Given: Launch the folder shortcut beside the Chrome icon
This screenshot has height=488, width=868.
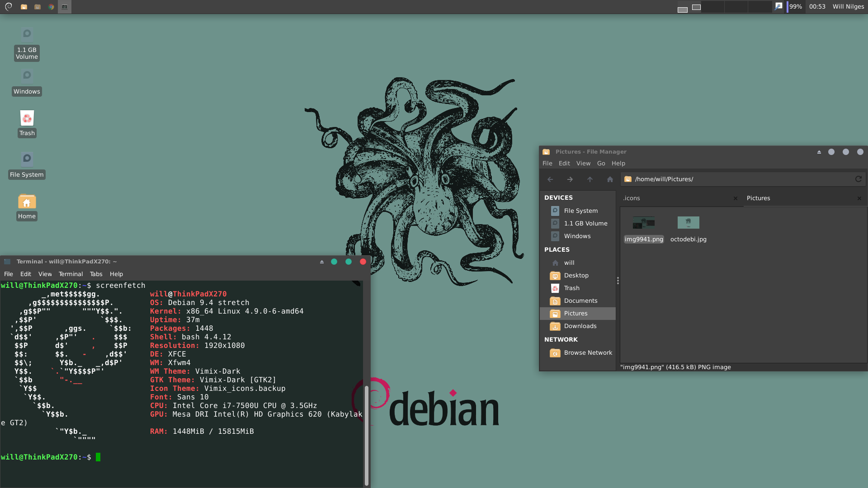Looking at the screenshot, I should [38, 7].
